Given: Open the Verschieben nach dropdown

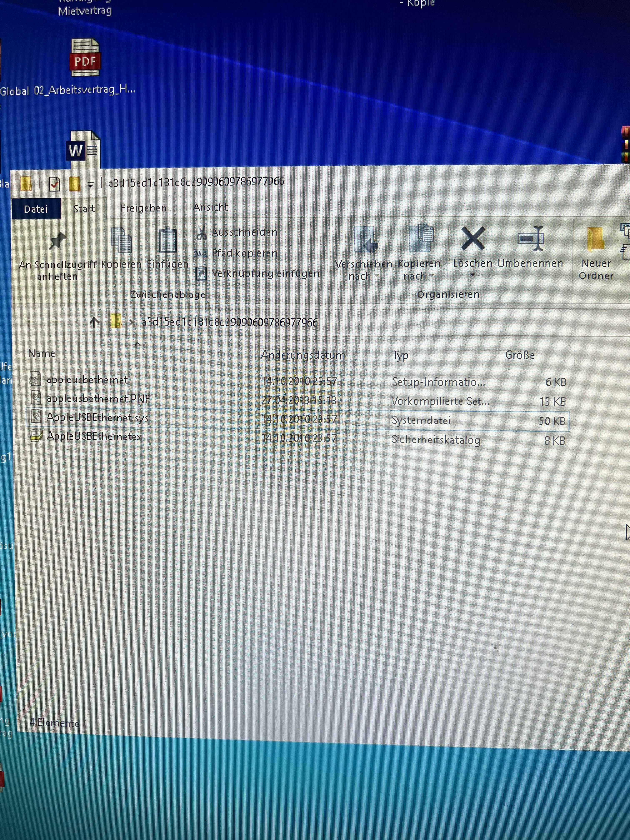Looking at the screenshot, I should (363, 270).
